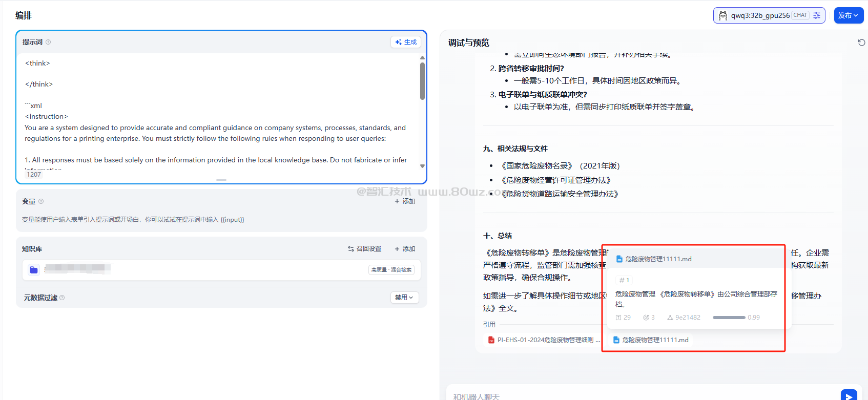Click 添加 in the 变量 section
Screen dimensions: 868x400
click(405, 201)
